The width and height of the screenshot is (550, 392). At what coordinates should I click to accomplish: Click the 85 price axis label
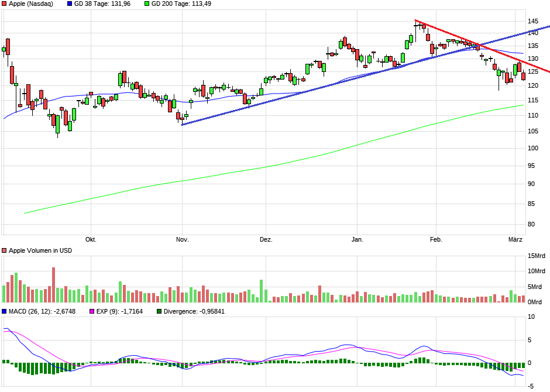click(531, 204)
